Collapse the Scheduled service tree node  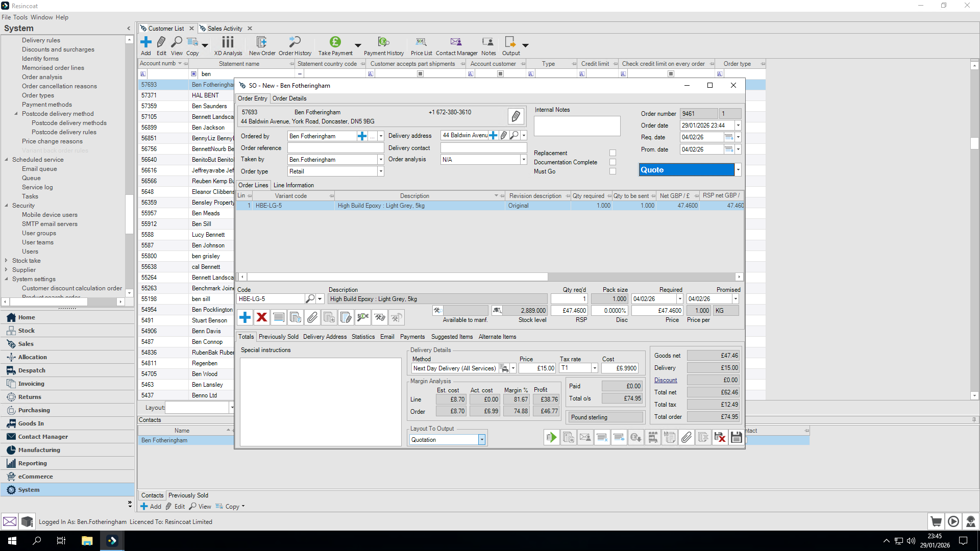coord(7,160)
